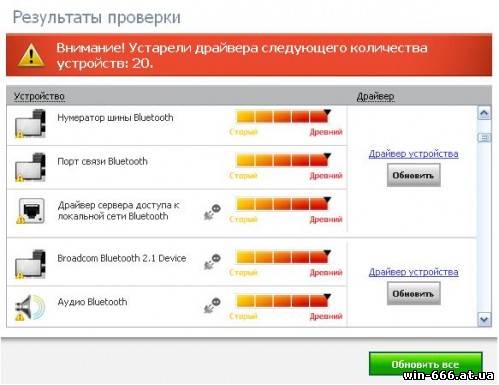This screenshot has width=499, height=385.
Task: Click the Аудио Bluetooth speaker icon
Action: coord(30,307)
